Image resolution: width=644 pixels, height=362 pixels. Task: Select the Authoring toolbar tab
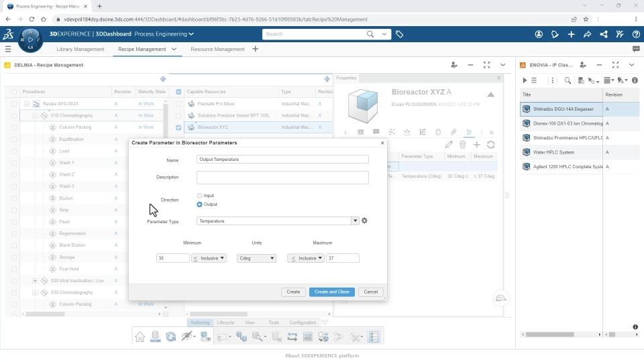[200, 322]
